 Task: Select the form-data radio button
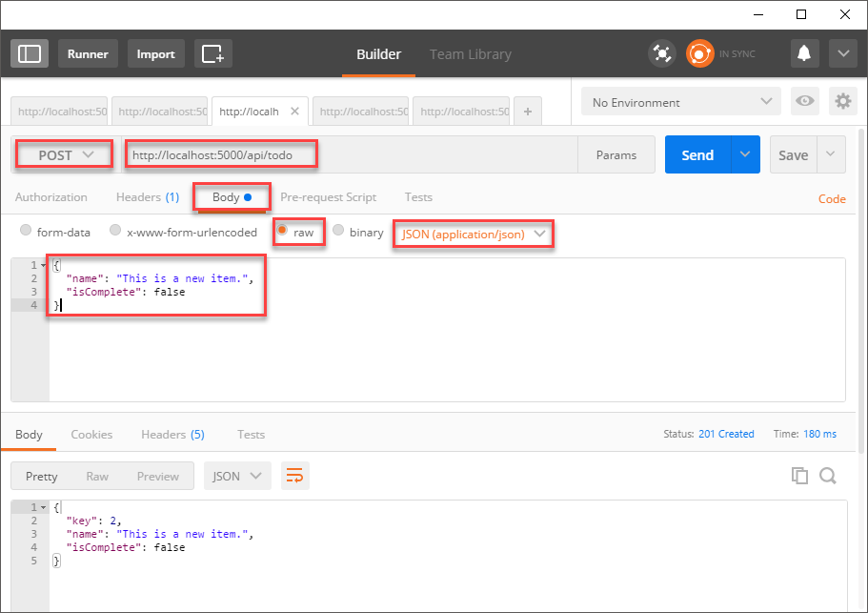coord(26,232)
